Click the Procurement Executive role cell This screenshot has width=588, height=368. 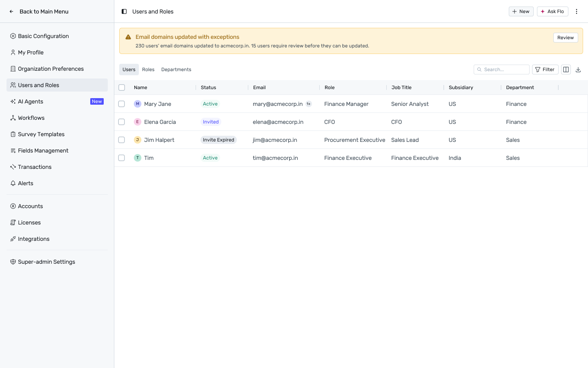tap(354, 140)
